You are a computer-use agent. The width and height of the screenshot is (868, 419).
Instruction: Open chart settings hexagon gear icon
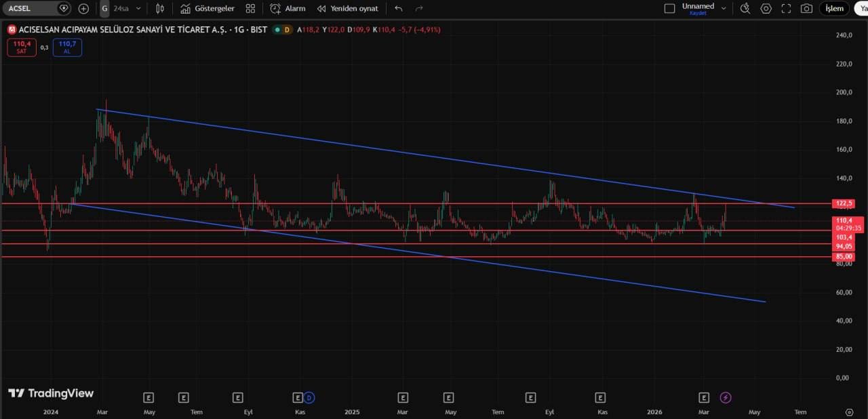pyautogui.click(x=766, y=9)
